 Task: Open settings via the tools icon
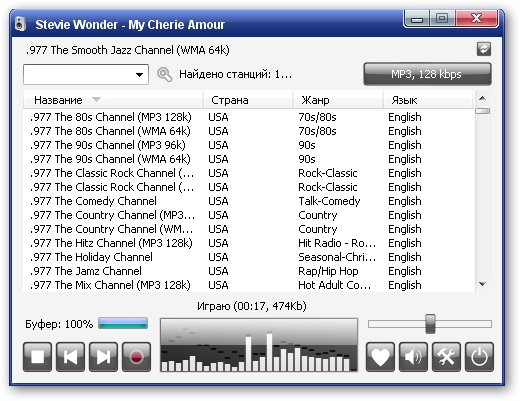446,357
